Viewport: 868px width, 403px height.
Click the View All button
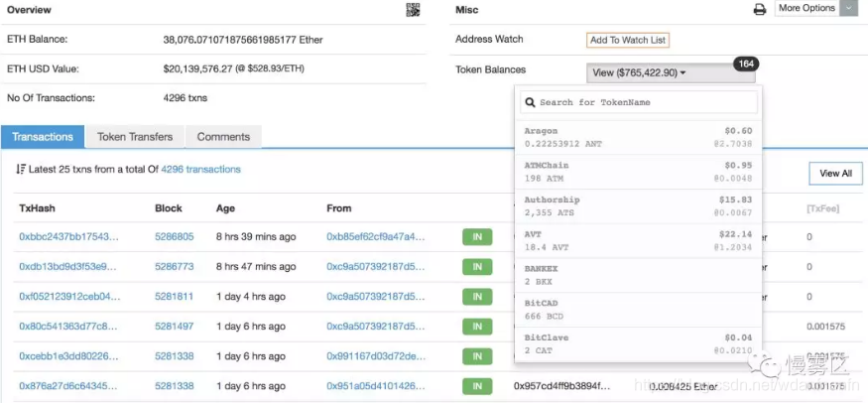click(835, 174)
